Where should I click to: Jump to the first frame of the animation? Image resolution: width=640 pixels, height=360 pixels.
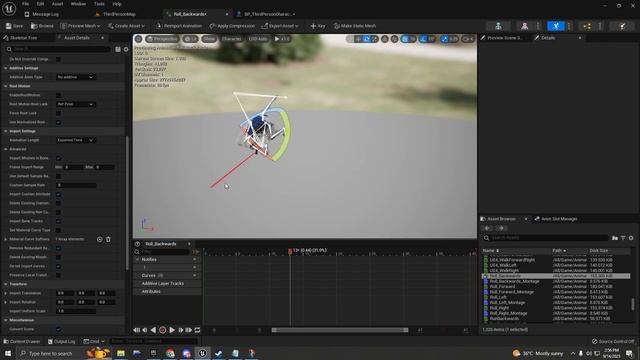point(137,330)
